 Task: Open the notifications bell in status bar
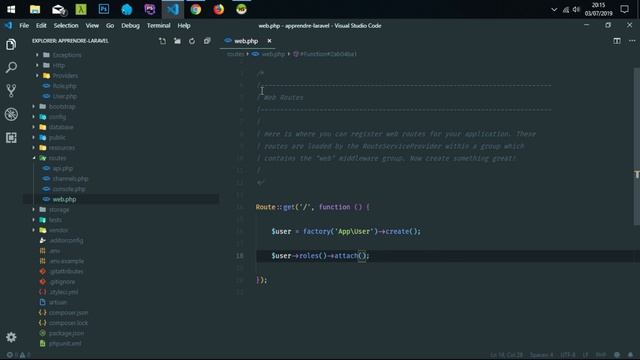click(x=631, y=355)
